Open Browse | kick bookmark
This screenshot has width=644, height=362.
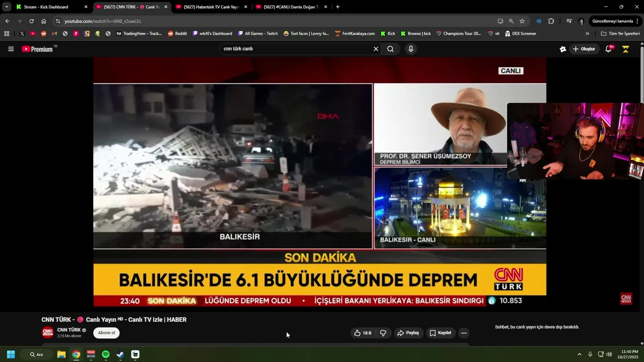coord(416,34)
